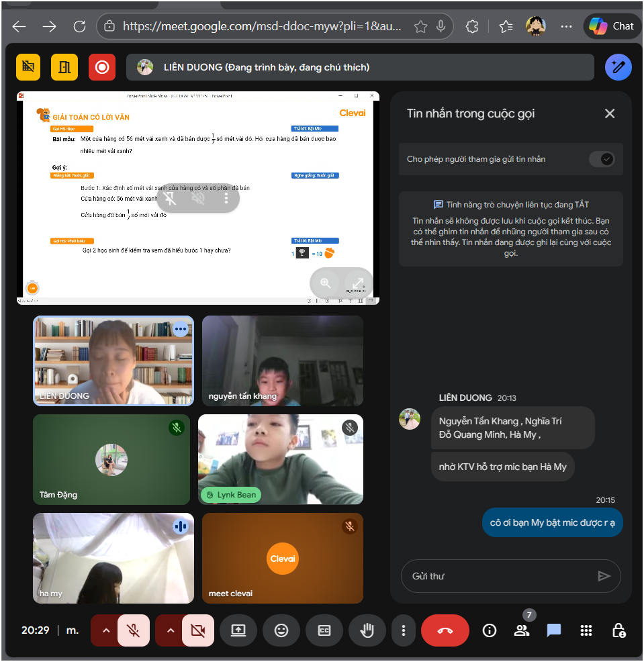
Task: Click the muted speaker icon on presentation
Action: click(x=198, y=198)
